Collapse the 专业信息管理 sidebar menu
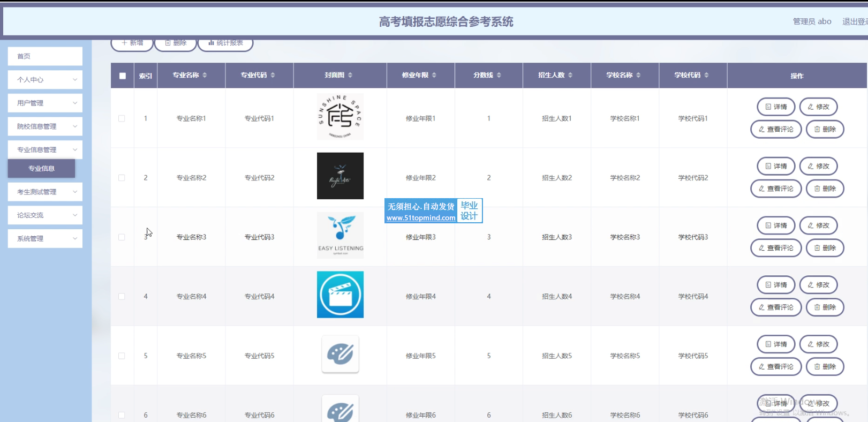The height and width of the screenshot is (422, 868). (x=45, y=150)
